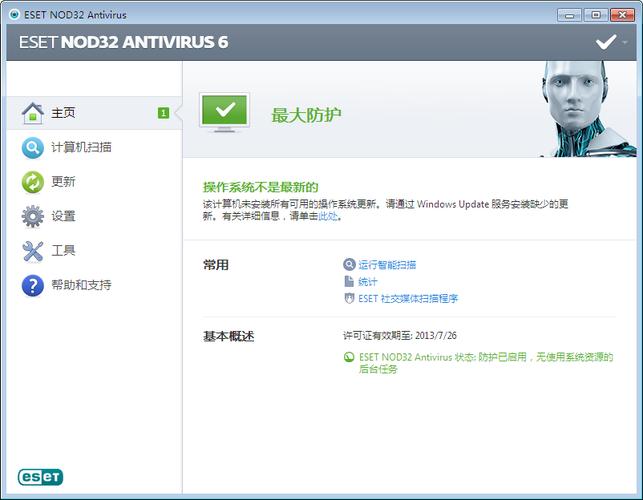The width and height of the screenshot is (643, 500).
Task: Click the document icon beside 统计
Action: pyautogui.click(x=349, y=281)
